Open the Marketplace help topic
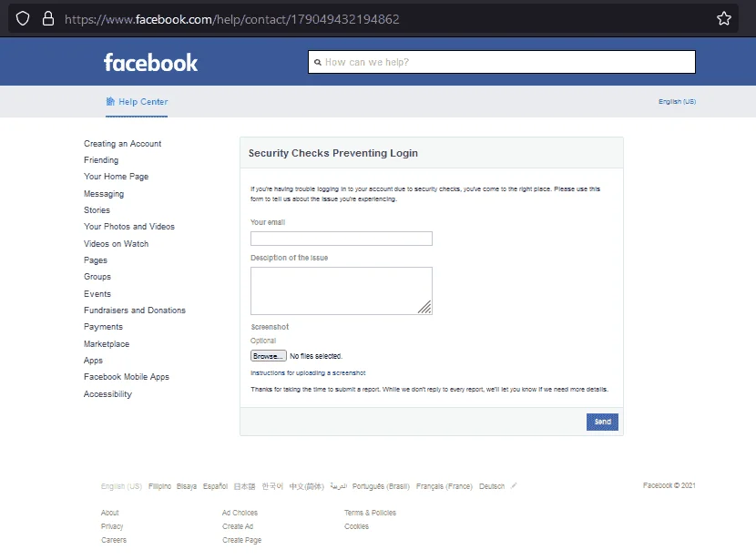This screenshot has width=756, height=560. pyautogui.click(x=107, y=344)
